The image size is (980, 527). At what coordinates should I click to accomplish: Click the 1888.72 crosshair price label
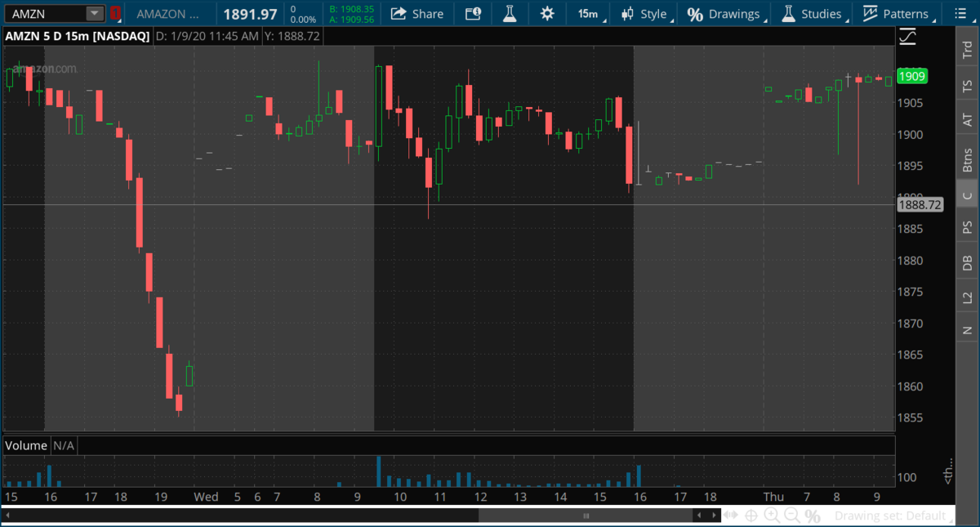pos(920,205)
